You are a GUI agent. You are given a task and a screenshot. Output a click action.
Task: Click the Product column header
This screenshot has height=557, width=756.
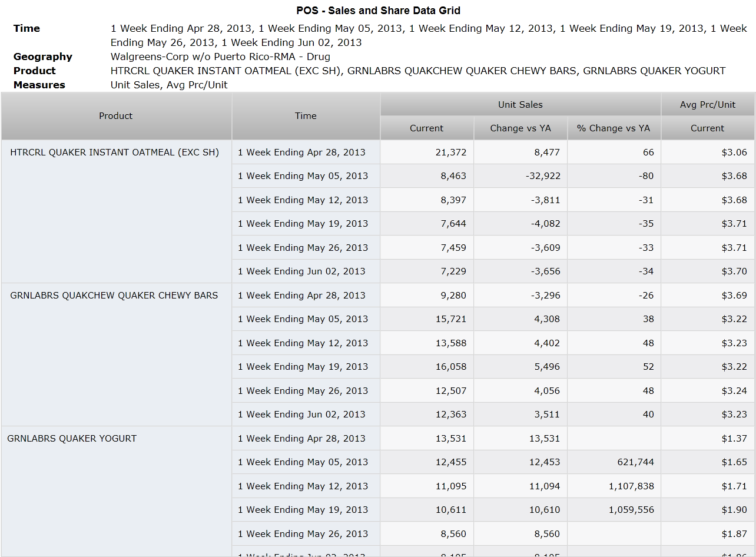tap(117, 116)
